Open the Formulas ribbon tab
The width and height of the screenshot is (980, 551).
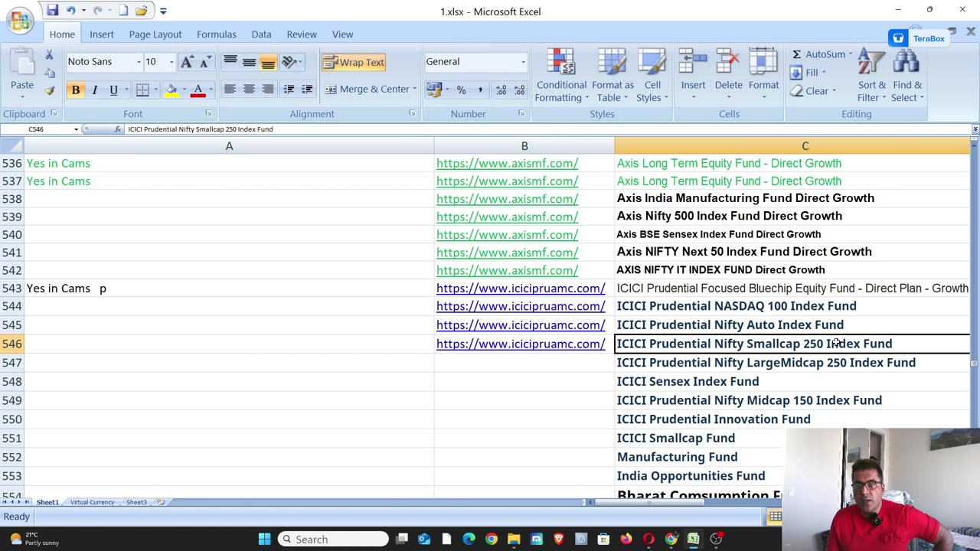[x=216, y=34]
